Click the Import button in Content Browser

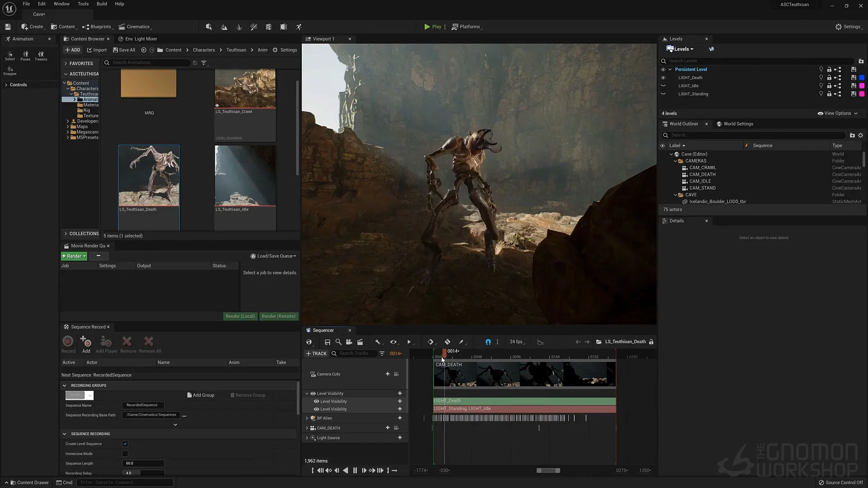[97, 50]
